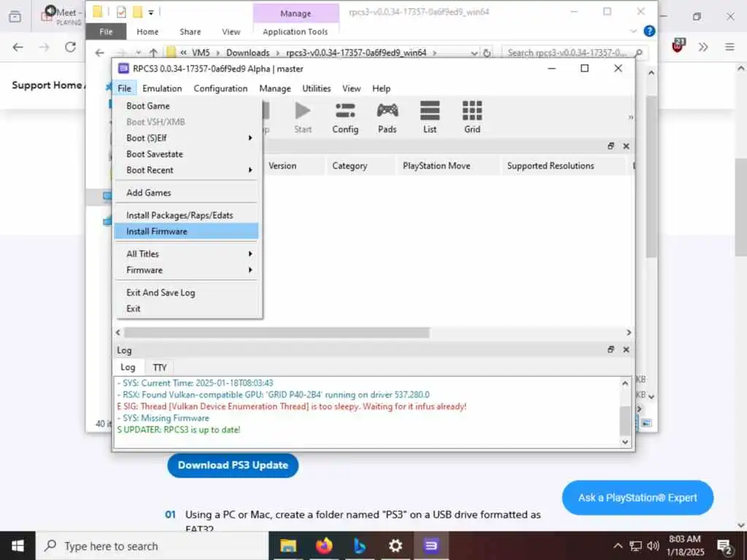Open the Configuration menu

tap(220, 88)
